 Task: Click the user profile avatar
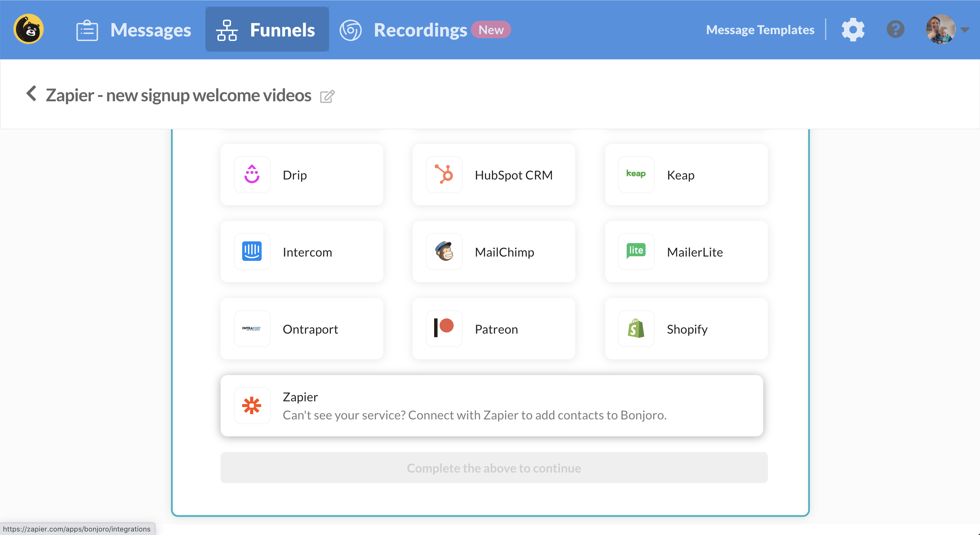pos(940,29)
